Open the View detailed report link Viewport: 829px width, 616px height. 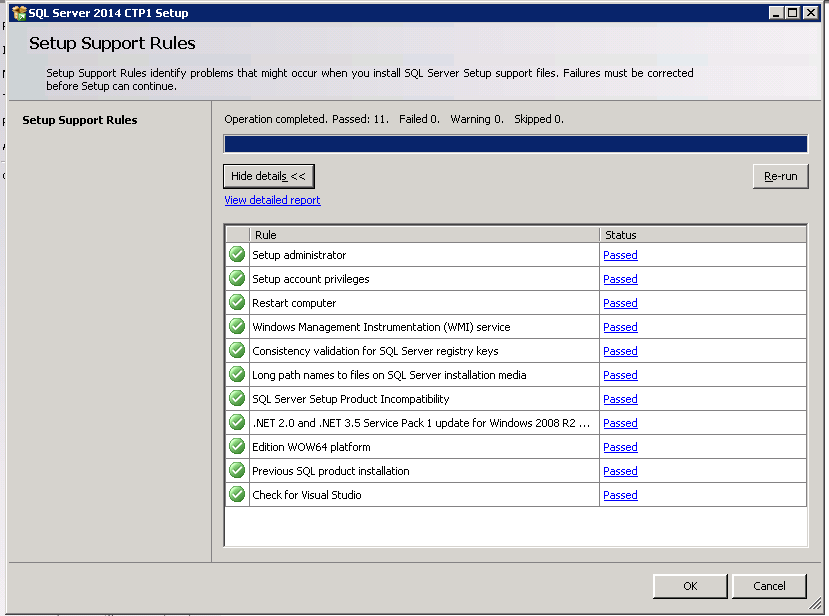(272, 200)
